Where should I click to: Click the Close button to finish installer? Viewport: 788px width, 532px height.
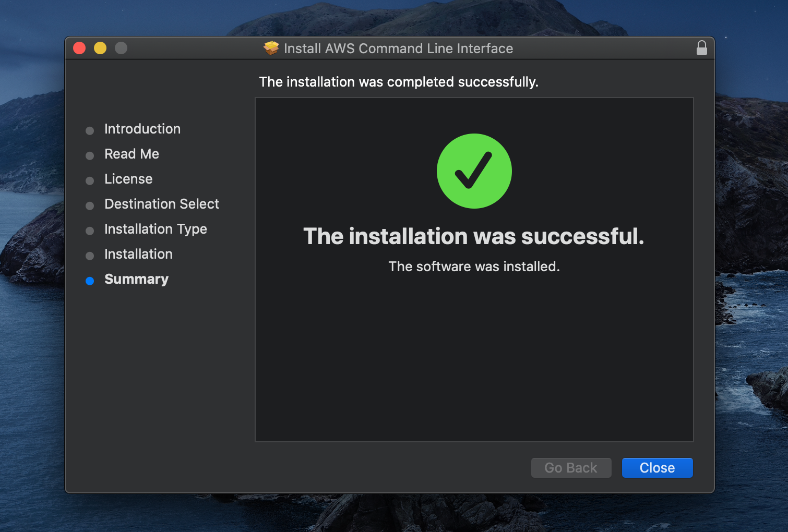pos(657,468)
